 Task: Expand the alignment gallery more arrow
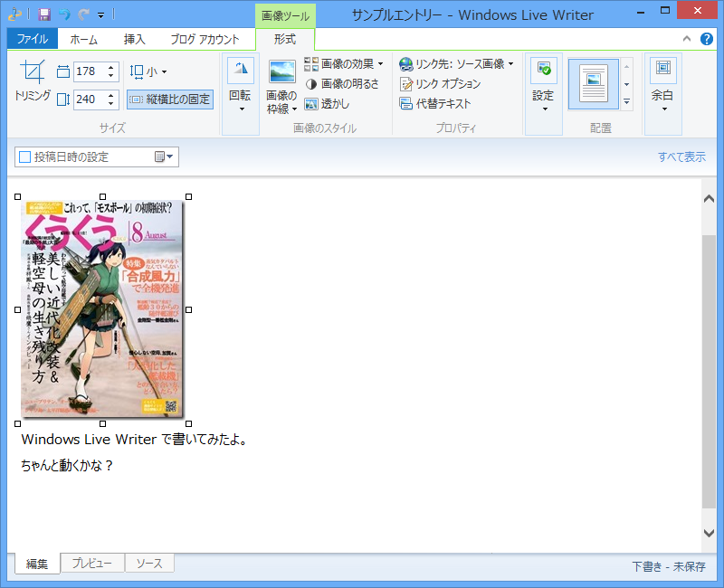[x=626, y=101]
